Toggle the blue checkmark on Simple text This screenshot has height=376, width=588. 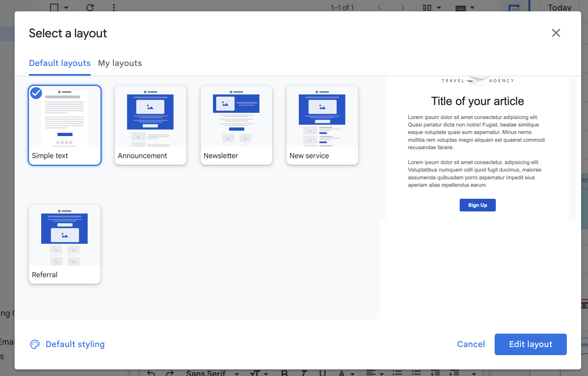point(36,93)
